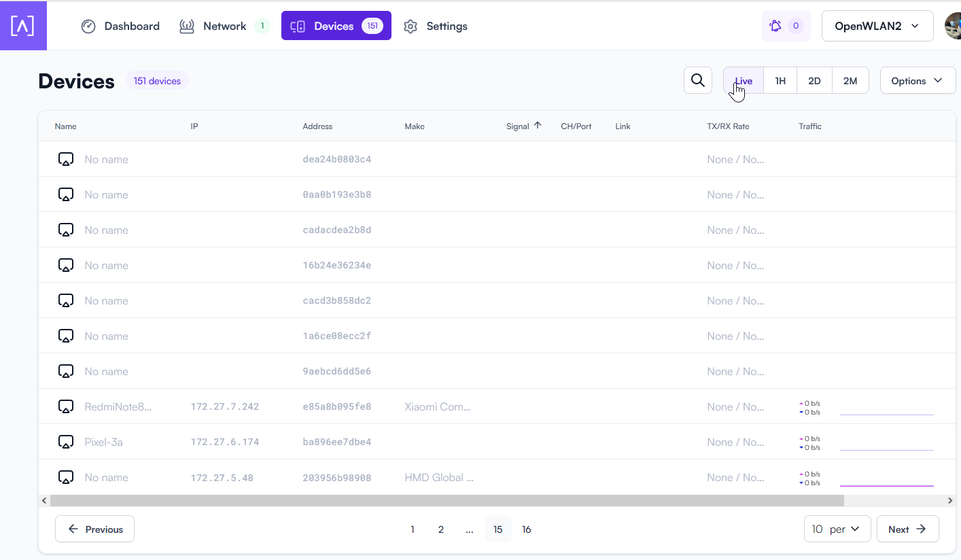Click device icon for 0aa0b193e3b8 row
The image size is (961, 560).
click(x=65, y=194)
